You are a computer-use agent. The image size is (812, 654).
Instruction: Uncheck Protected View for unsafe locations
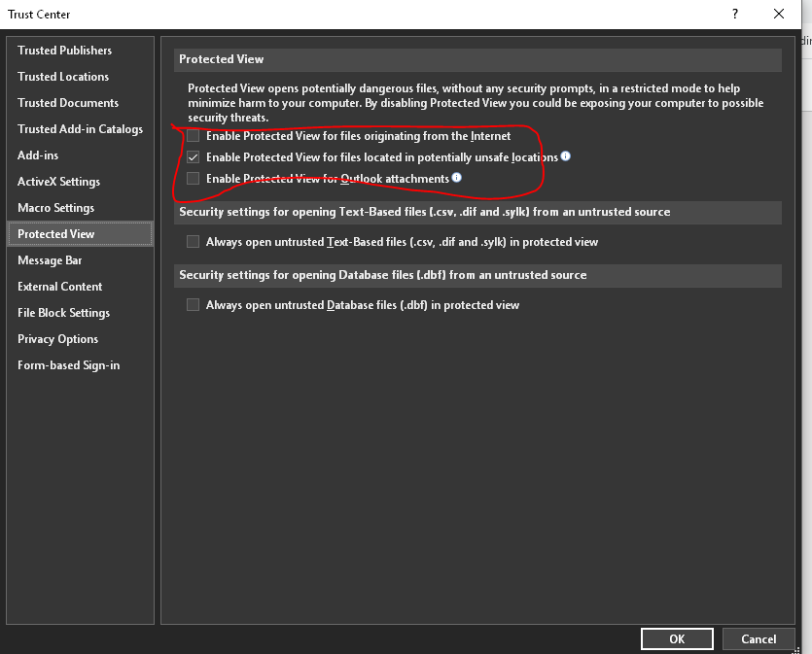(x=194, y=157)
